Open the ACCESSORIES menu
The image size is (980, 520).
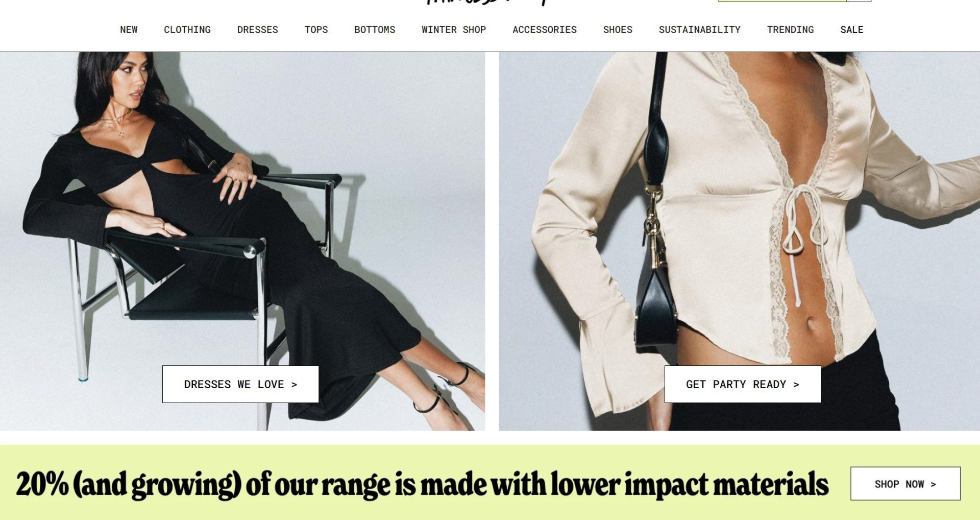coord(545,30)
